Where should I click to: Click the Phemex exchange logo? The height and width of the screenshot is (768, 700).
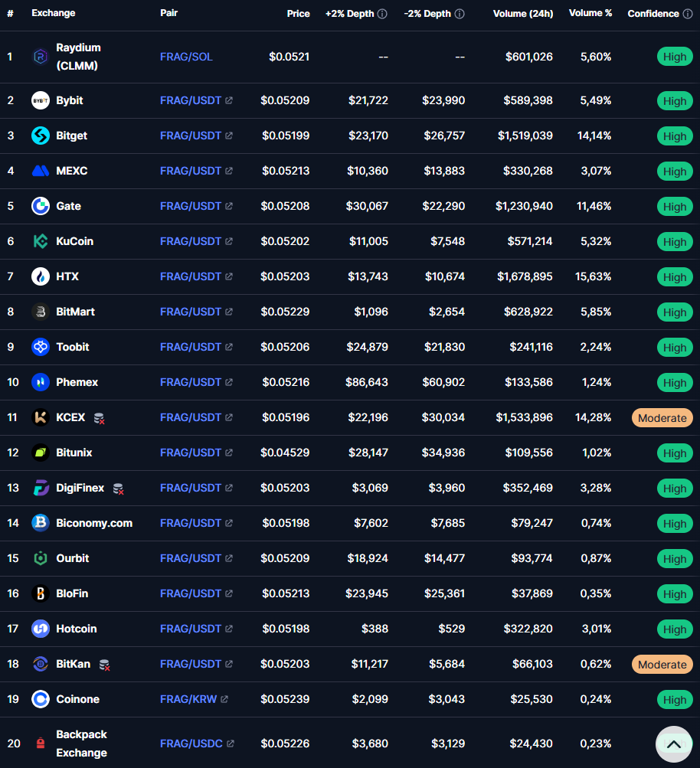click(40, 383)
